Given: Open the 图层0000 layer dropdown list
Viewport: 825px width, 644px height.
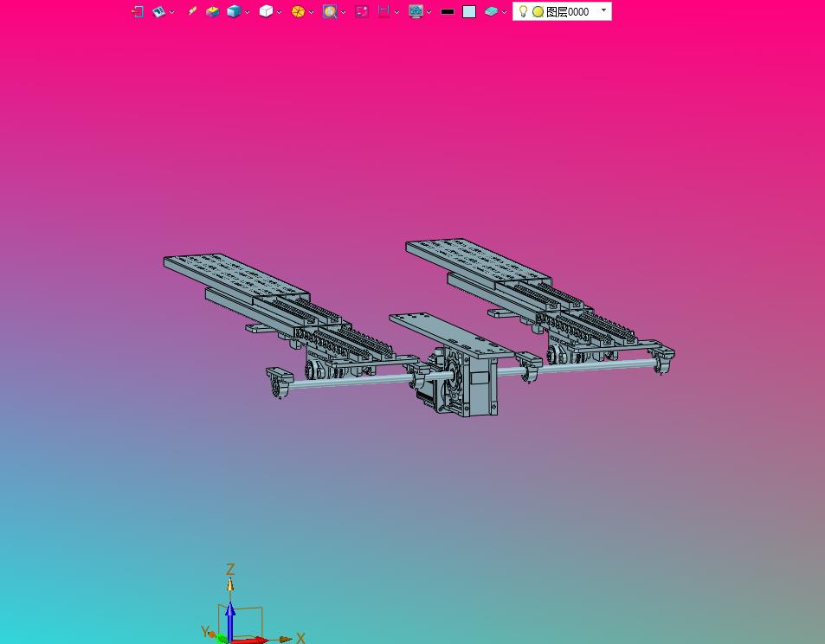Looking at the screenshot, I should [603, 10].
